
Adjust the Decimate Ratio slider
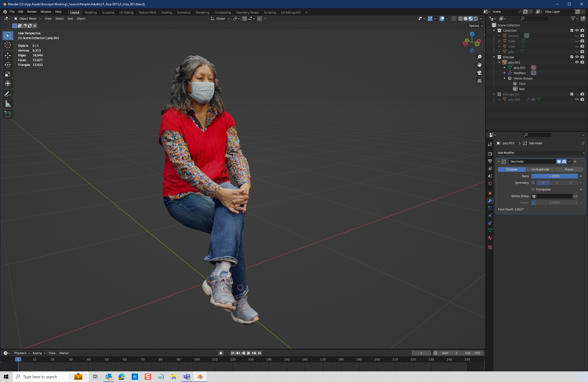(x=555, y=176)
